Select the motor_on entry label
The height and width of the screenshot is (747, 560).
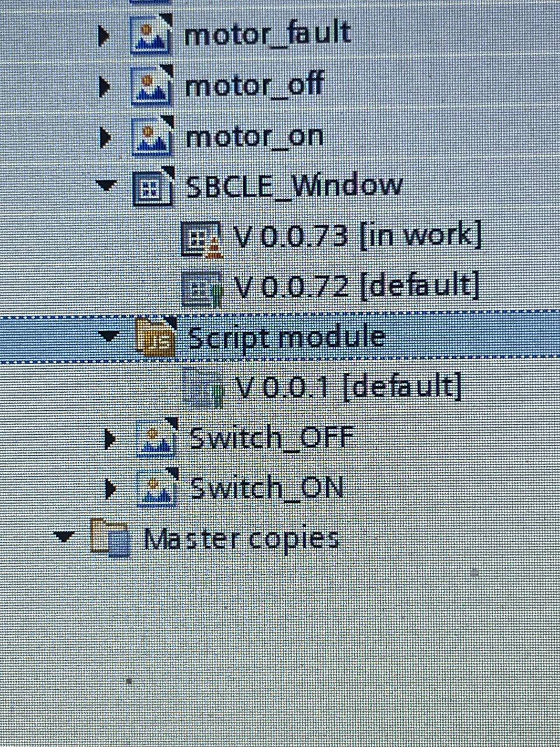[254, 137]
